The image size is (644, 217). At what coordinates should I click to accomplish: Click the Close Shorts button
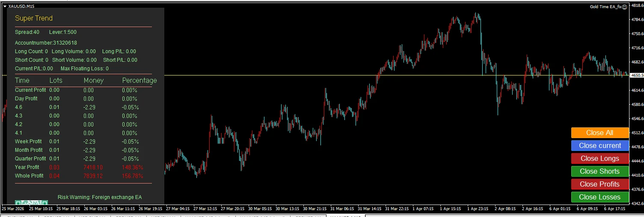click(599, 172)
